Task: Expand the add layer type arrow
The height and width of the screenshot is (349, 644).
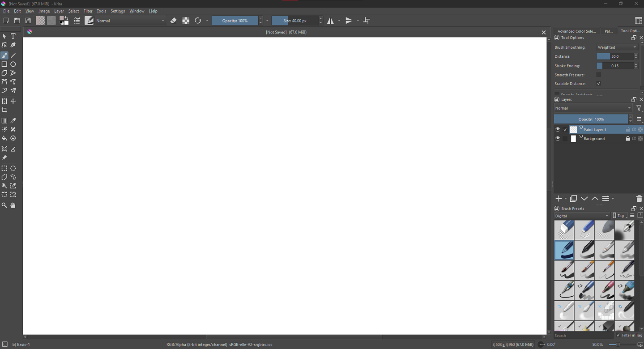Action: (x=566, y=199)
